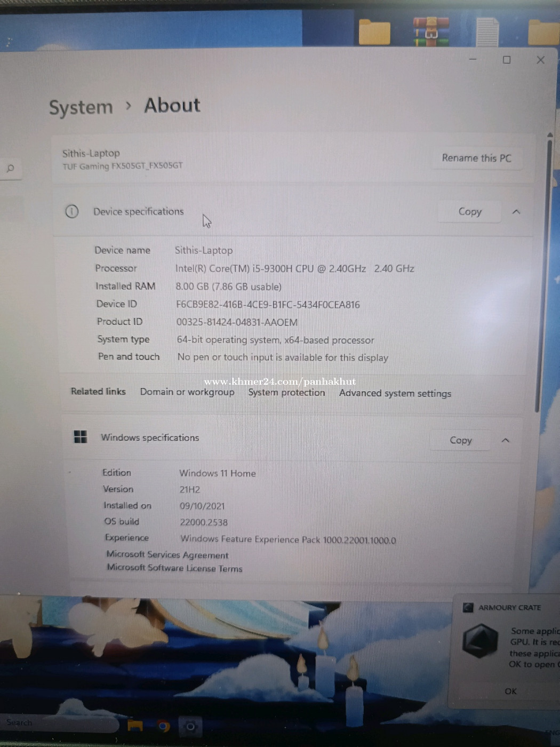Image resolution: width=560 pixels, height=747 pixels.
Task: Collapse the Windows specifications section
Action: point(506,440)
